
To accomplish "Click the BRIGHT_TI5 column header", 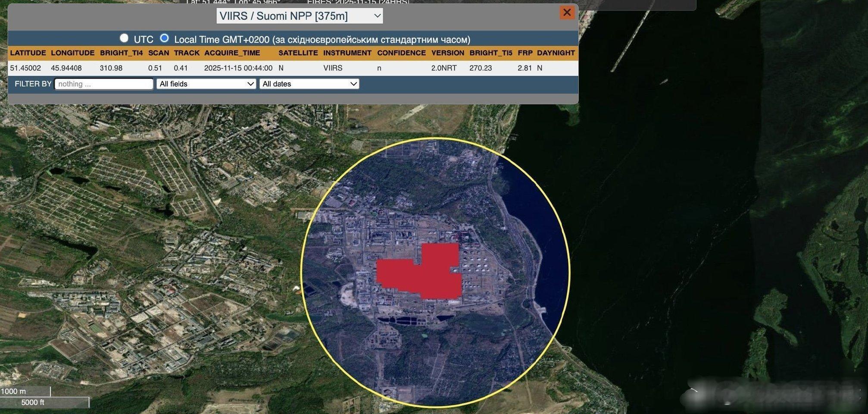I will (x=491, y=53).
